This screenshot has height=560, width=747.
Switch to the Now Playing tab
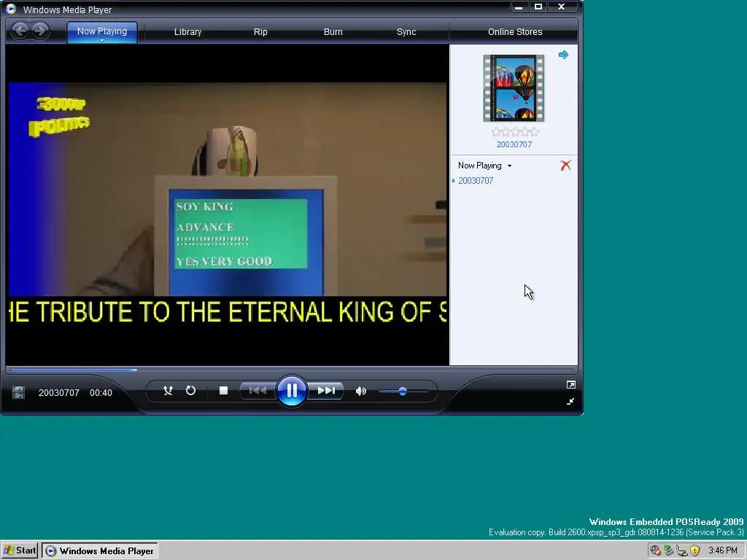(102, 31)
